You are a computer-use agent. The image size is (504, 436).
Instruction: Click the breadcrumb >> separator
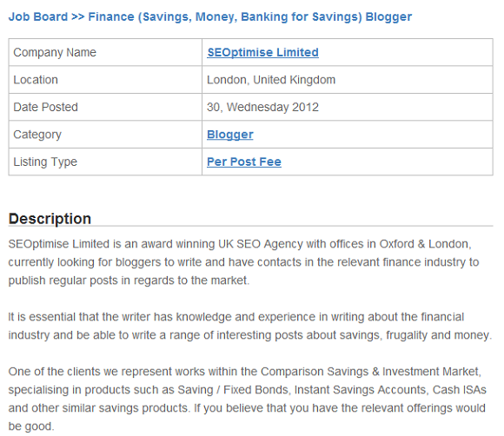(x=78, y=17)
